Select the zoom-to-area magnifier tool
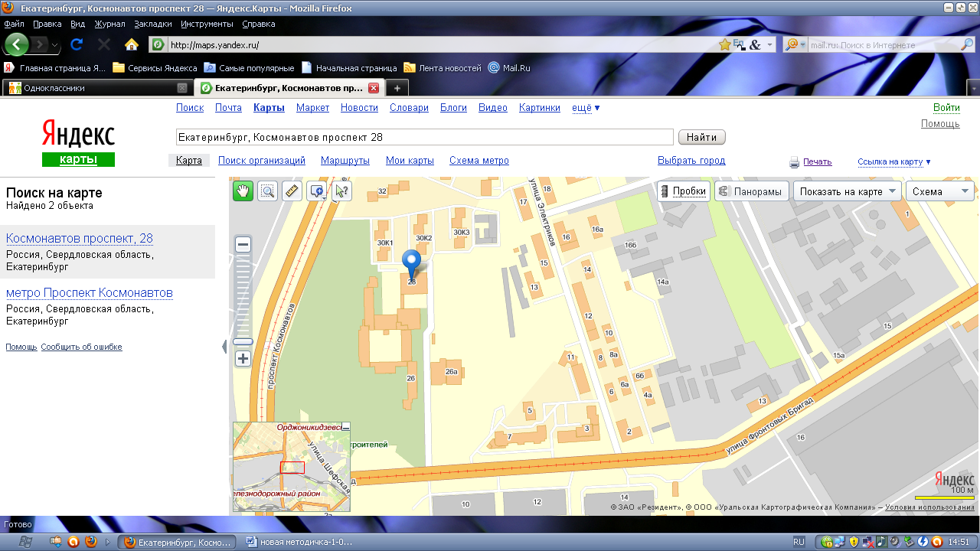Viewport: 980px width, 551px height. pos(267,191)
